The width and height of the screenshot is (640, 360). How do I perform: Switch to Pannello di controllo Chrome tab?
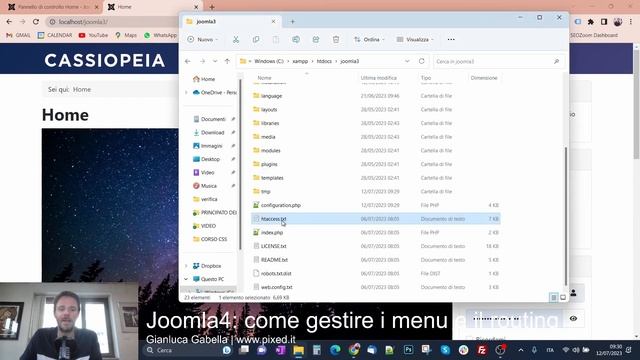pos(54,7)
